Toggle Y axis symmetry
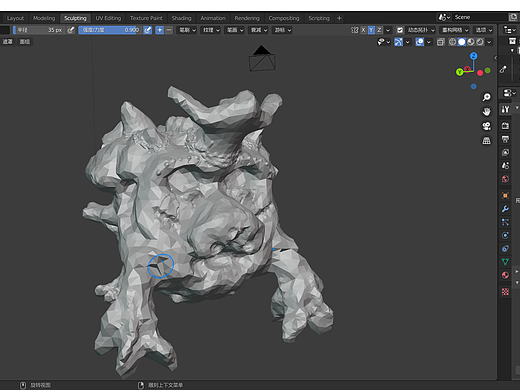The image size is (520, 390). click(x=371, y=30)
